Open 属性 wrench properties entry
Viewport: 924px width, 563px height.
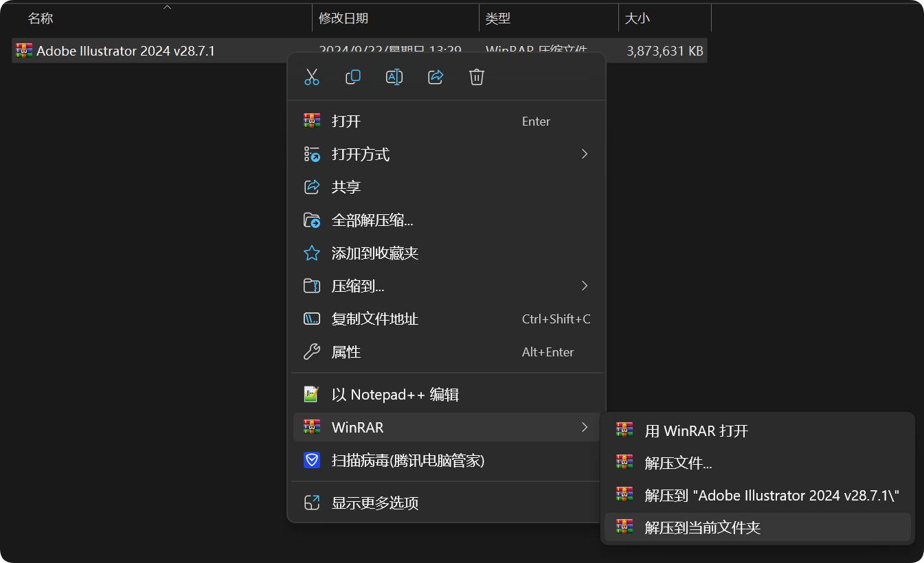(346, 352)
